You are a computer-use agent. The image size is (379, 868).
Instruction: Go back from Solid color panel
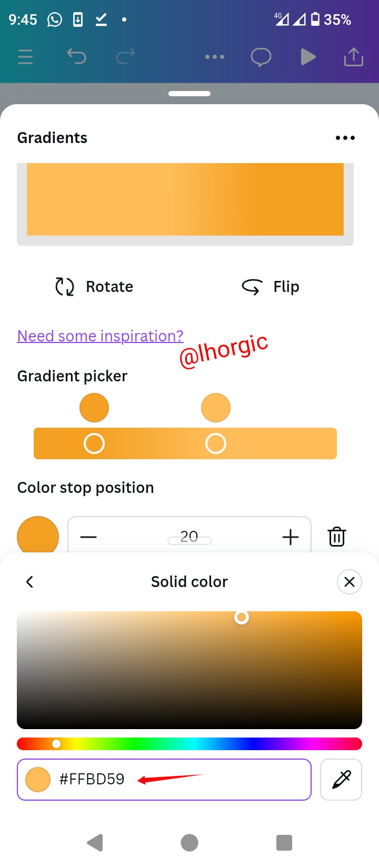click(29, 582)
